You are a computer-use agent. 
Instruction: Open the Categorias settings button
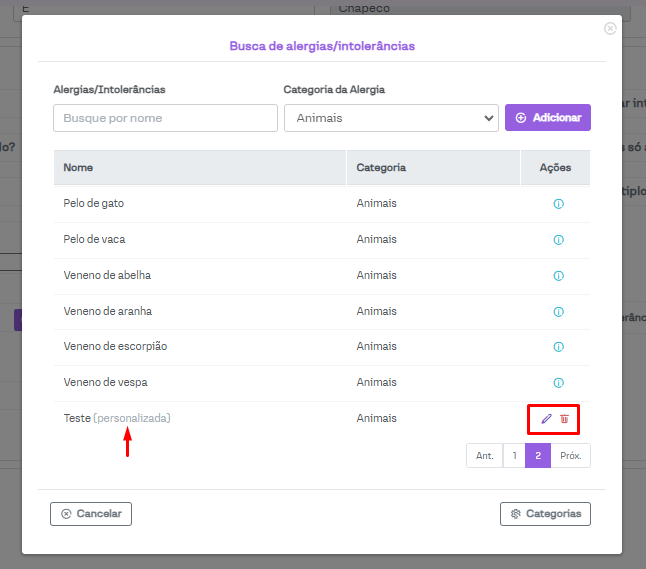[545, 514]
